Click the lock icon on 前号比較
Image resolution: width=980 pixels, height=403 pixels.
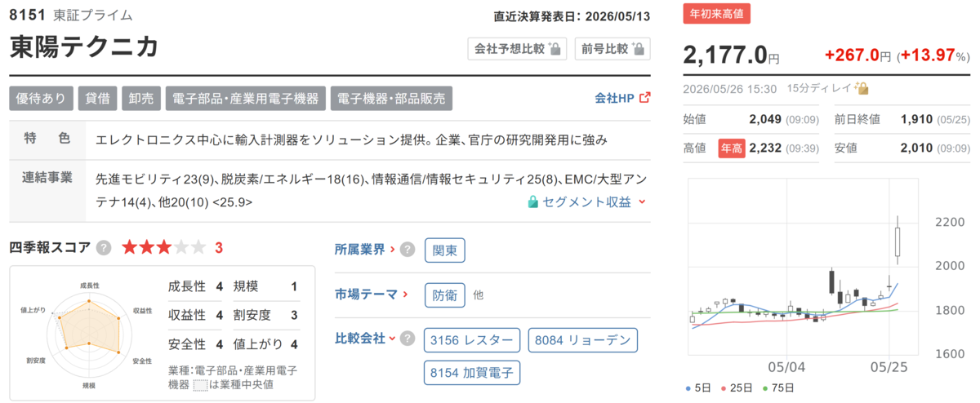point(638,49)
